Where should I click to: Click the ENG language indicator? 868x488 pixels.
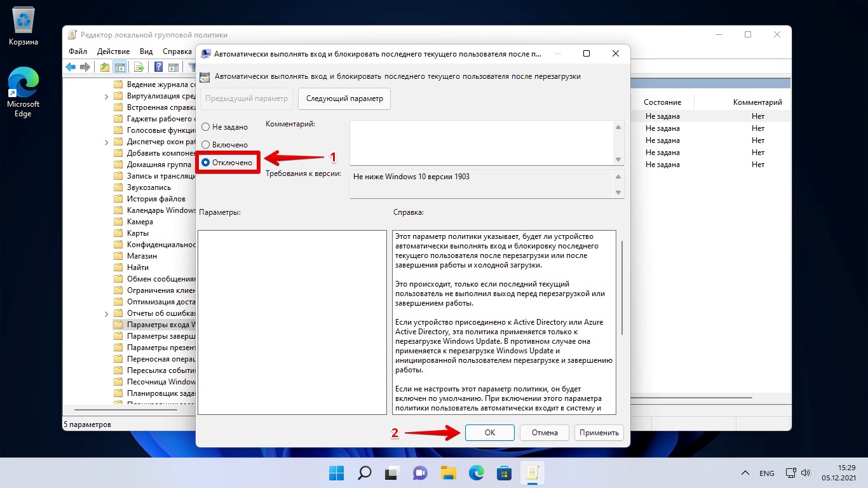pos(767,473)
